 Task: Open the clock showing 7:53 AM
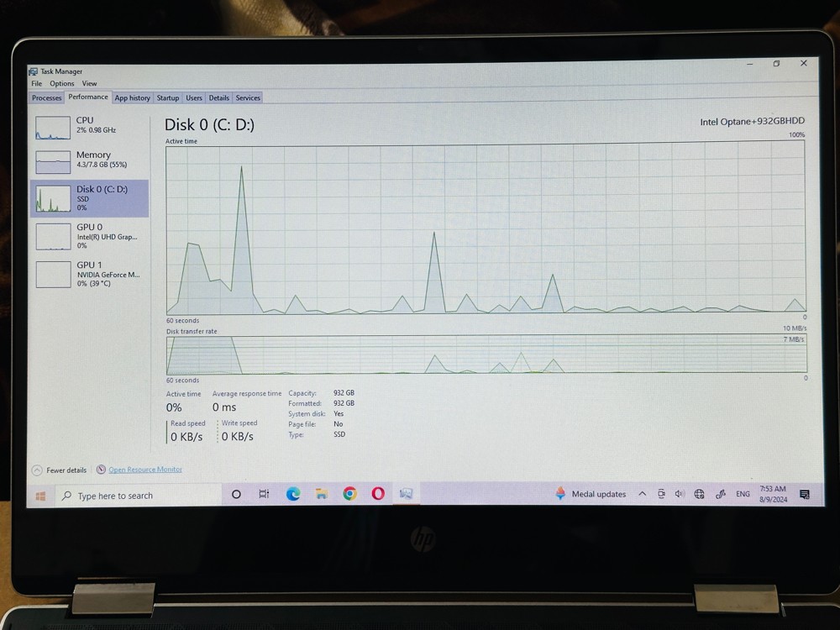point(773,494)
